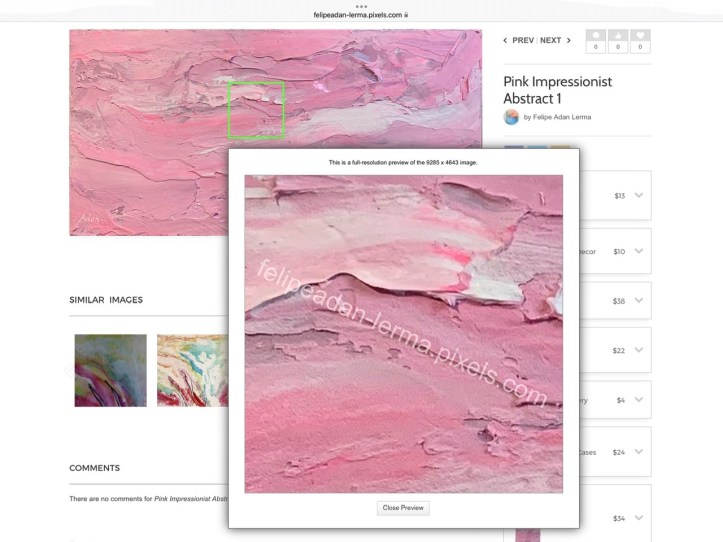Screen dimensions: 723x542
Task: Click the green preview box on the painting
Action: click(256, 109)
